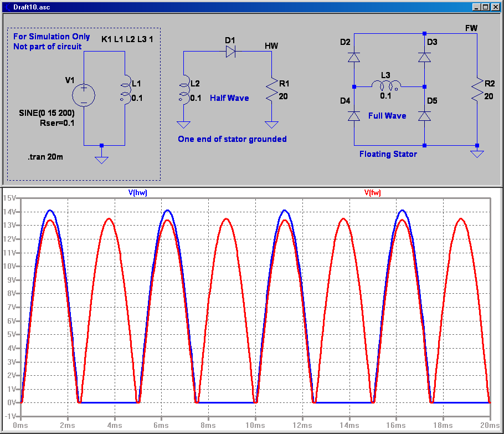
Task: Click the ground symbol below inductor L2
Action: click(x=183, y=125)
